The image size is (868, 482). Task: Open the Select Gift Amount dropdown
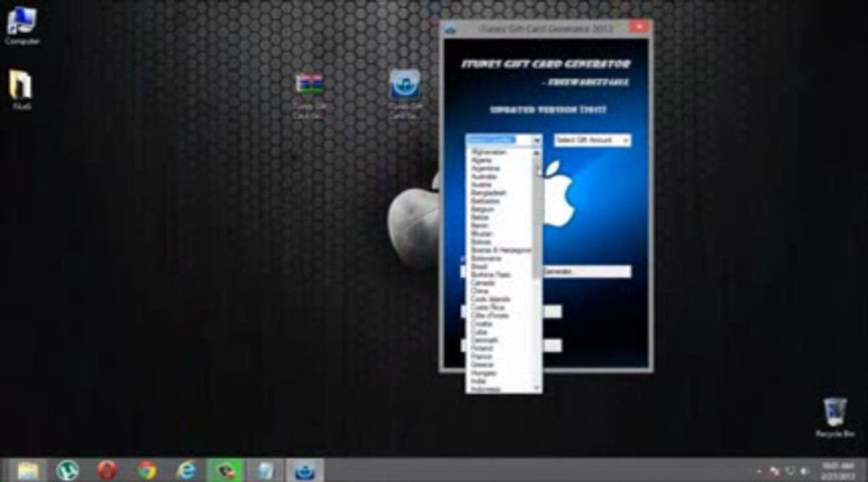[592, 141]
